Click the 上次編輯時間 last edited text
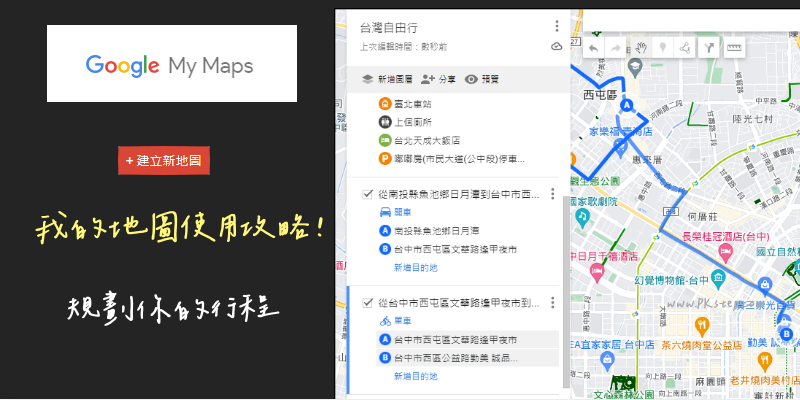The width and height of the screenshot is (800, 400). pos(404,47)
